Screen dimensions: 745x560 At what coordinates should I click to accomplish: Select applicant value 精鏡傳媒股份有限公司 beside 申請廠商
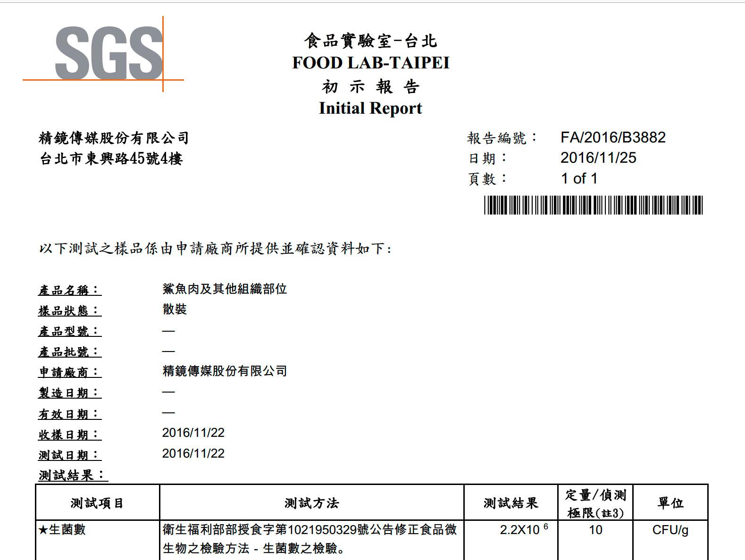225,371
